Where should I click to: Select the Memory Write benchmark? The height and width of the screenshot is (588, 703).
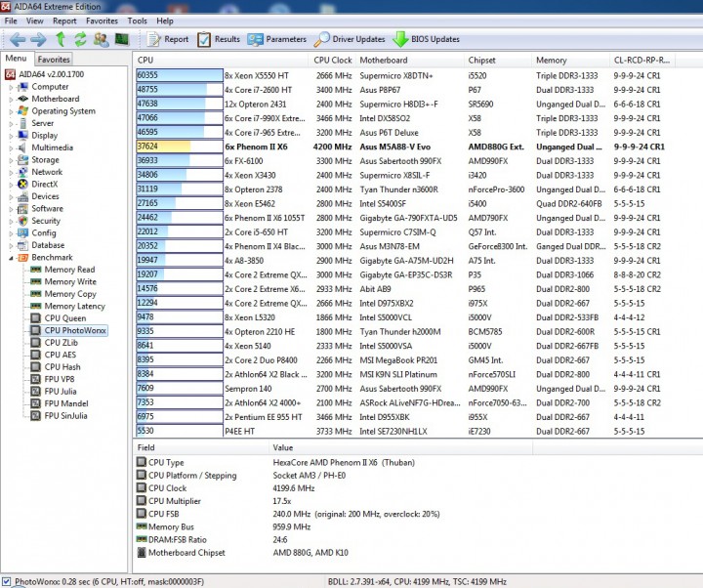pyautogui.click(x=70, y=281)
